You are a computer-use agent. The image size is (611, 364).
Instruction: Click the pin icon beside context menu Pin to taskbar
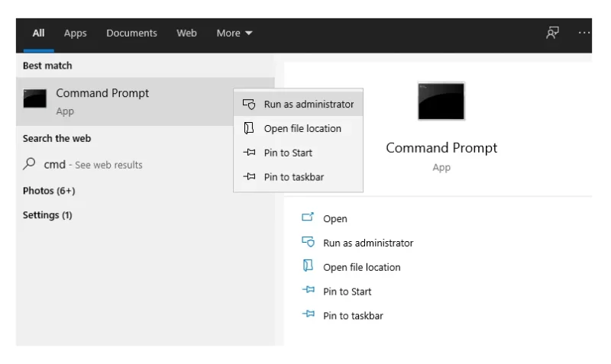[249, 177]
